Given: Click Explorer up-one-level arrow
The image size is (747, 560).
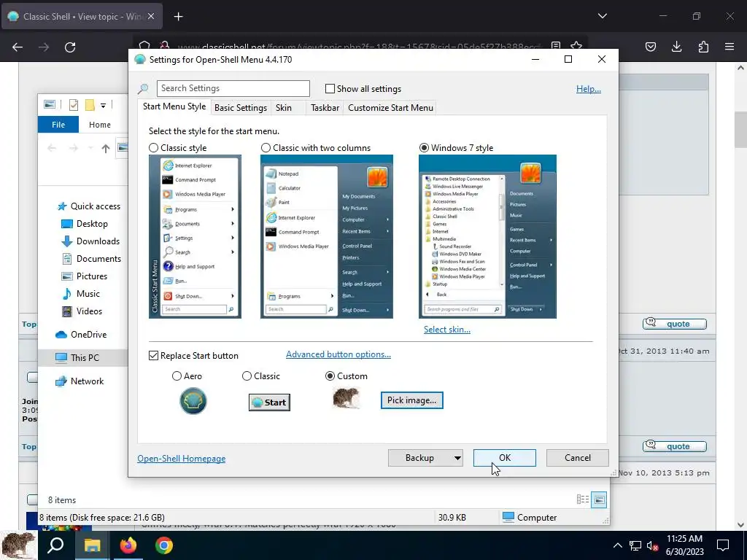Looking at the screenshot, I should tap(105, 149).
